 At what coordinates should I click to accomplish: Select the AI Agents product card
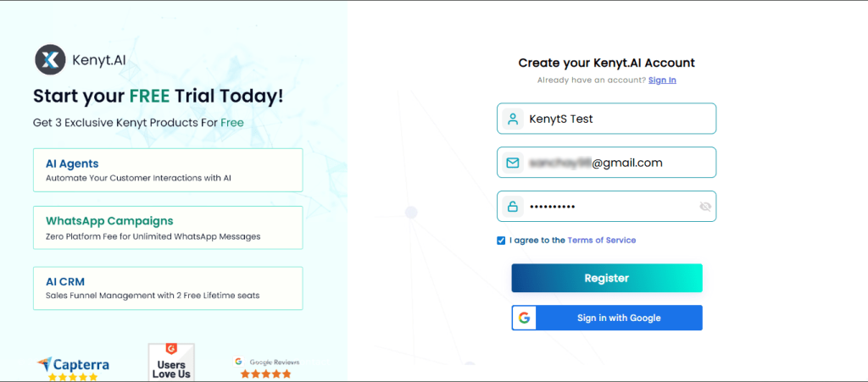click(x=168, y=170)
